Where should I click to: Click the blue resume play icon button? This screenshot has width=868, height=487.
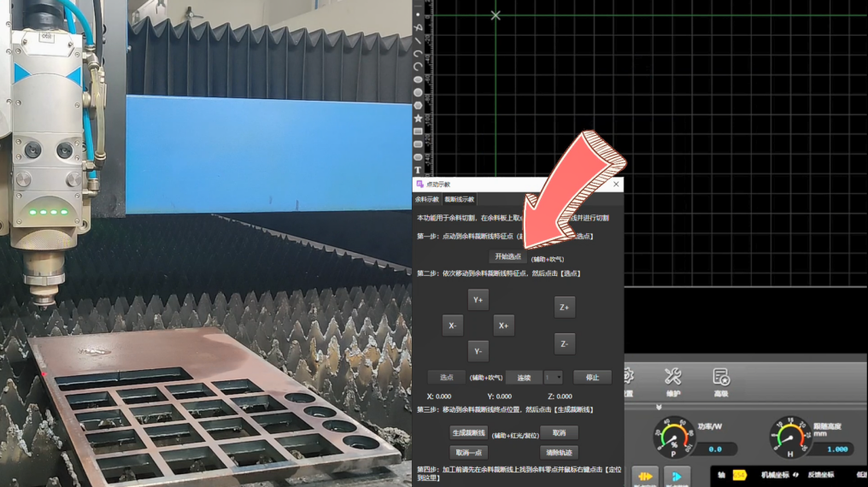(677, 477)
